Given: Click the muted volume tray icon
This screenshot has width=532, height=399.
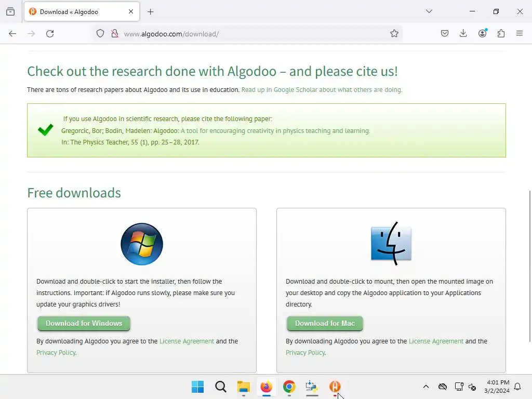Looking at the screenshot, I should pos(472,387).
